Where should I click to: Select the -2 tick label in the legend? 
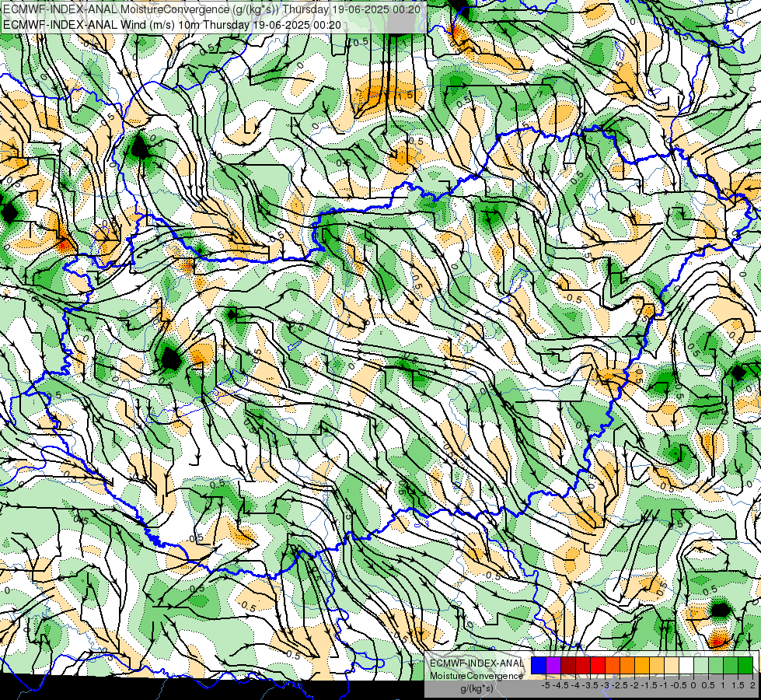coord(634,685)
